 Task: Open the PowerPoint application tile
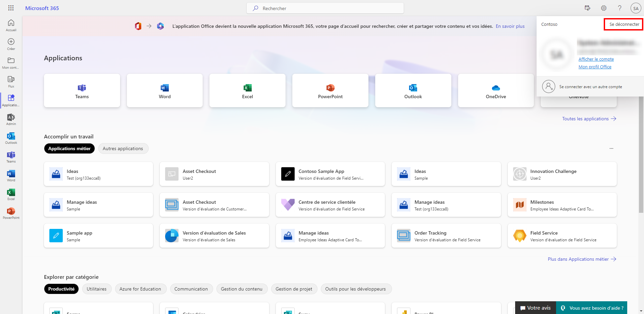[330, 90]
